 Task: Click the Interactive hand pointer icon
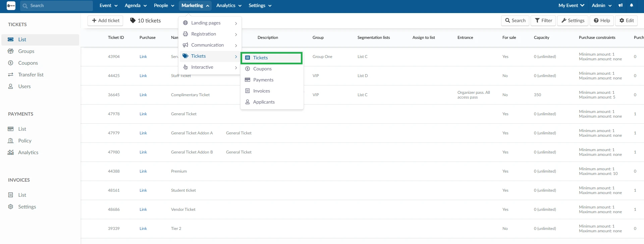pyautogui.click(x=185, y=67)
